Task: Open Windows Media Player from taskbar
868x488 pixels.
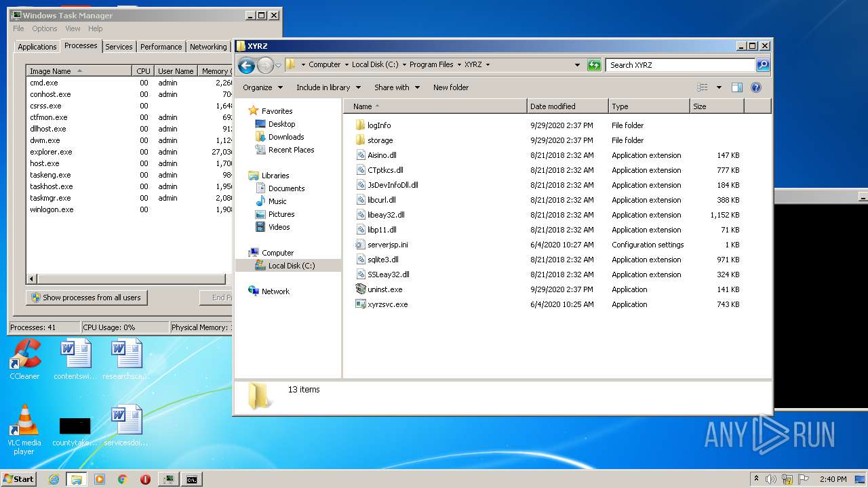Action: pyautogui.click(x=100, y=479)
